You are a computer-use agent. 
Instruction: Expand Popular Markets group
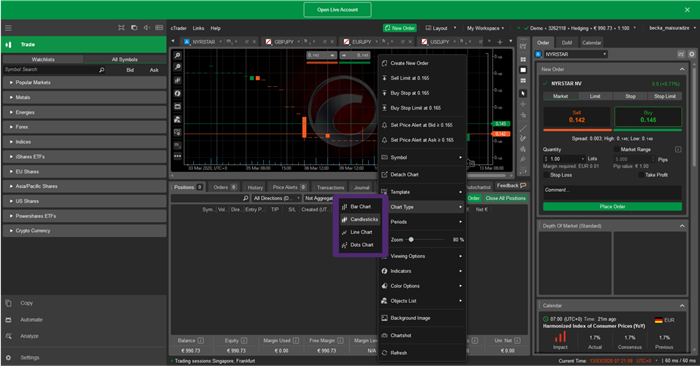(x=84, y=83)
